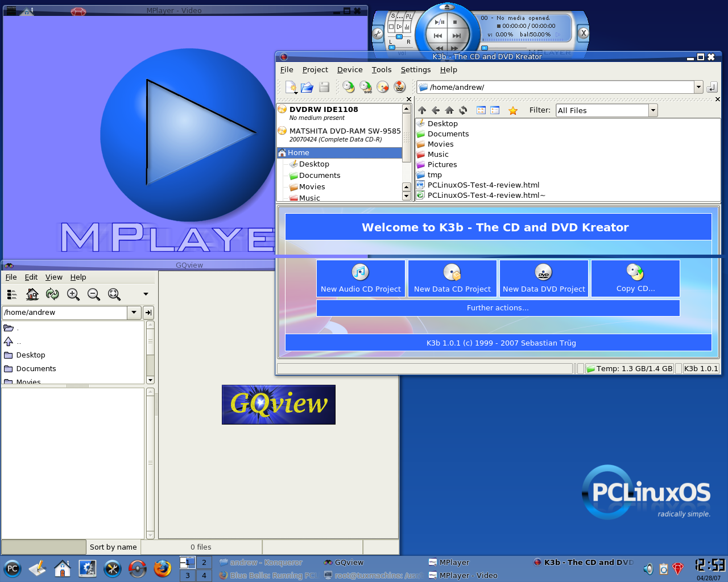
Task: Adjust MPlayer volume slider handle
Action: 392,47
